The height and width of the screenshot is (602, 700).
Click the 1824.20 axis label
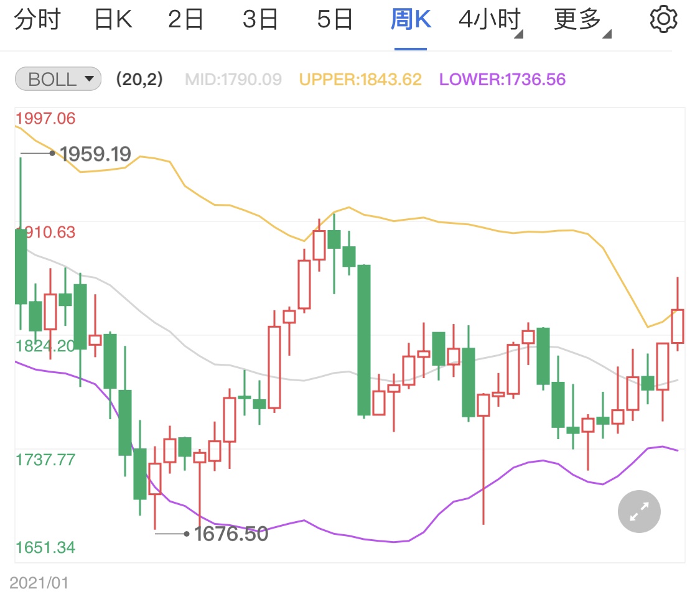tap(45, 346)
